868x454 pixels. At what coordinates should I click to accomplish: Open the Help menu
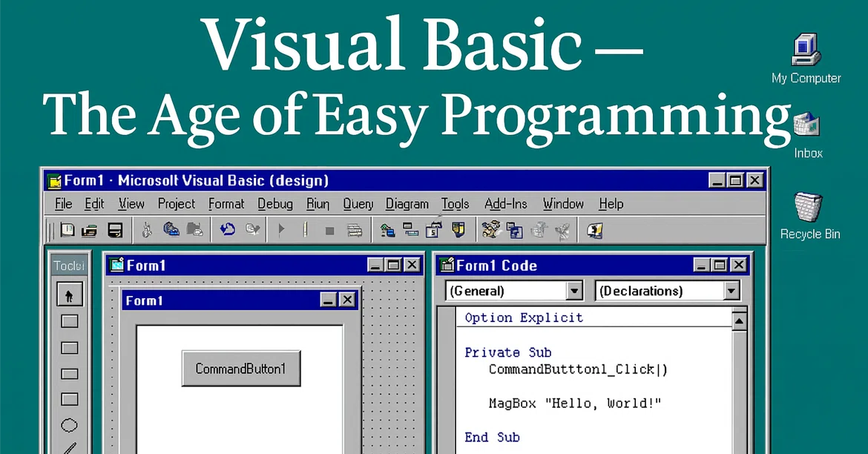(x=611, y=204)
